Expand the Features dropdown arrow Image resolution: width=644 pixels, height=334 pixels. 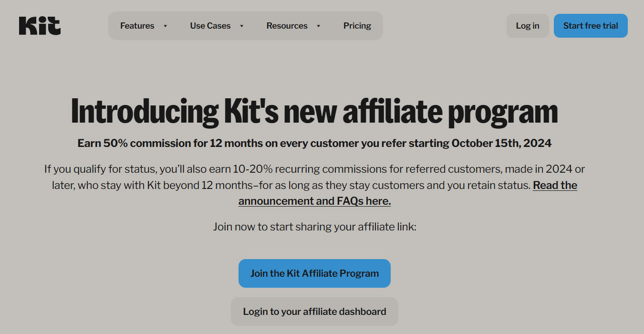pos(166,26)
